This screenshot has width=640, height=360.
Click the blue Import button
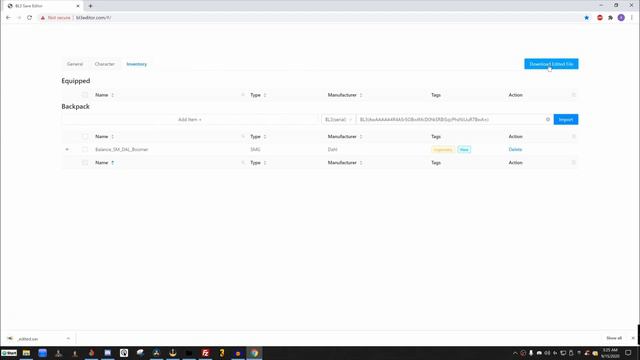pos(566,120)
